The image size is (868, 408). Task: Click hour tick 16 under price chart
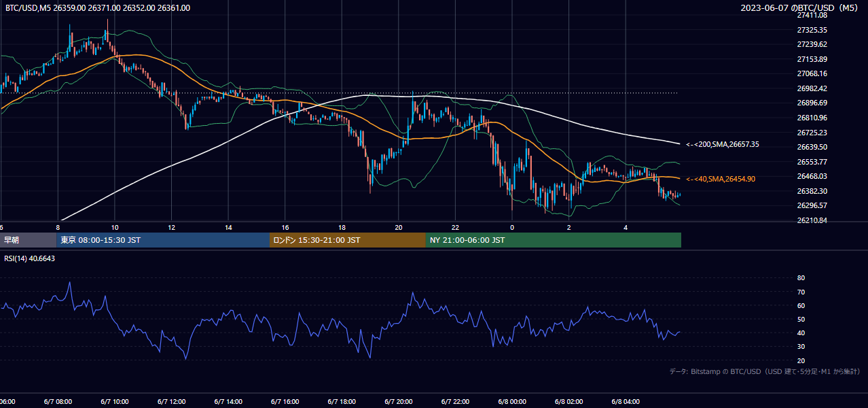click(285, 227)
